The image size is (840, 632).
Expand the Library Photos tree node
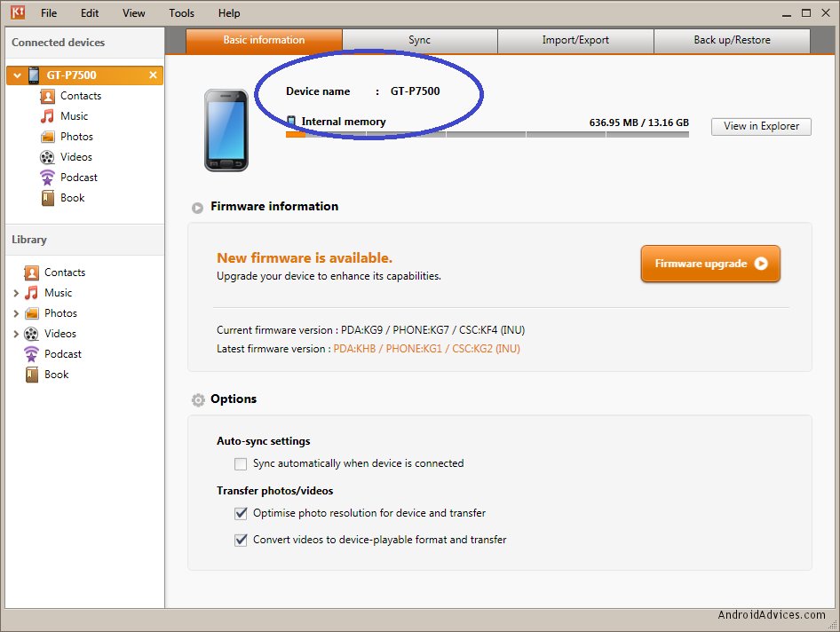pos(16,313)
